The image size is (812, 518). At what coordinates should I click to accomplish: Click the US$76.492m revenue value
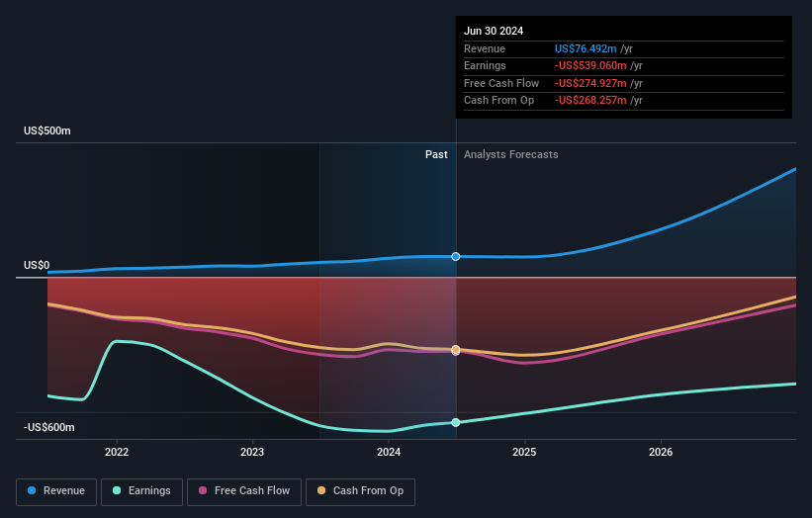pyautogui.click(x=586, y=48)
